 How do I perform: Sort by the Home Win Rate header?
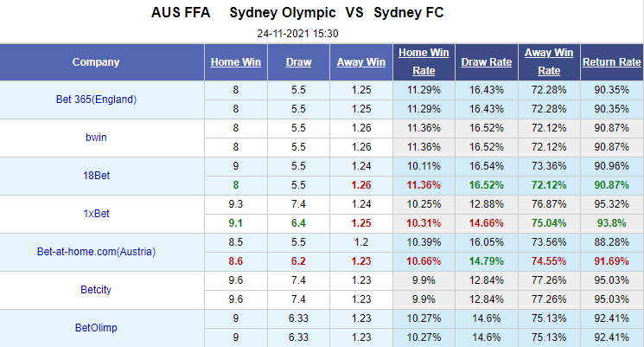424,61
